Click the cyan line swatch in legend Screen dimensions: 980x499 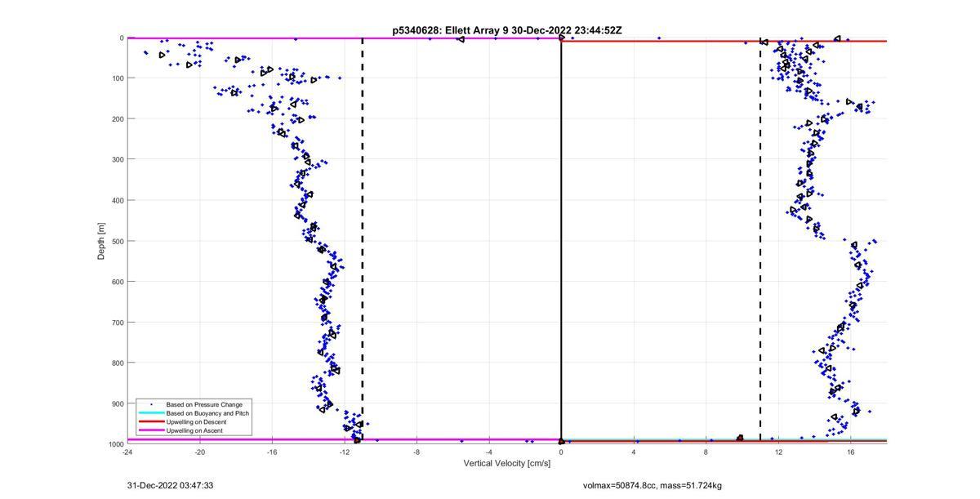point(150,413)
